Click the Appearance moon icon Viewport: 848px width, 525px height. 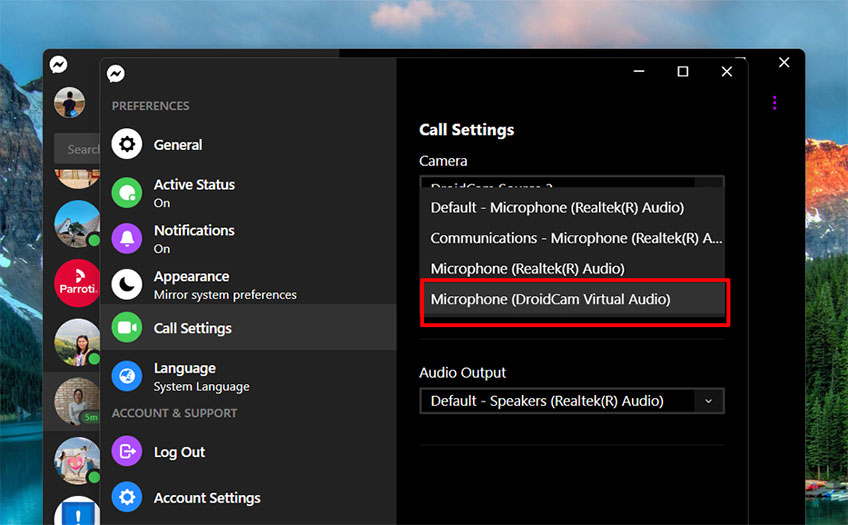(x=127, y=284)
